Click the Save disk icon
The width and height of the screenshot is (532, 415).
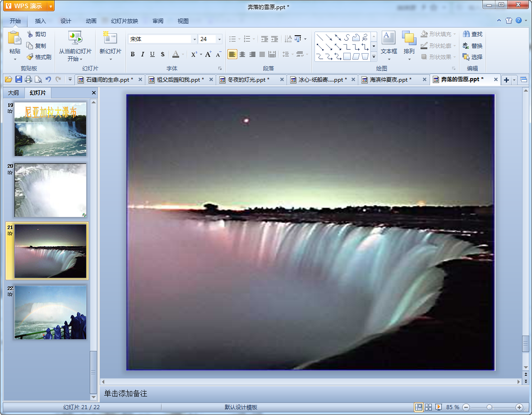tap(19, 80)
